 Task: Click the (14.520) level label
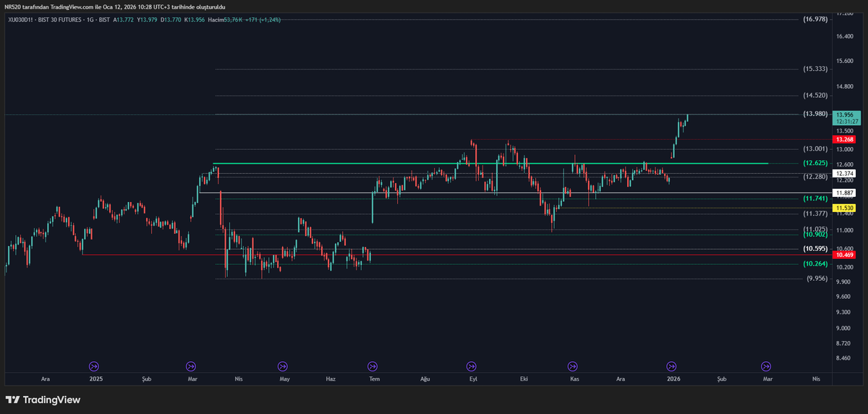click(815, 95)
